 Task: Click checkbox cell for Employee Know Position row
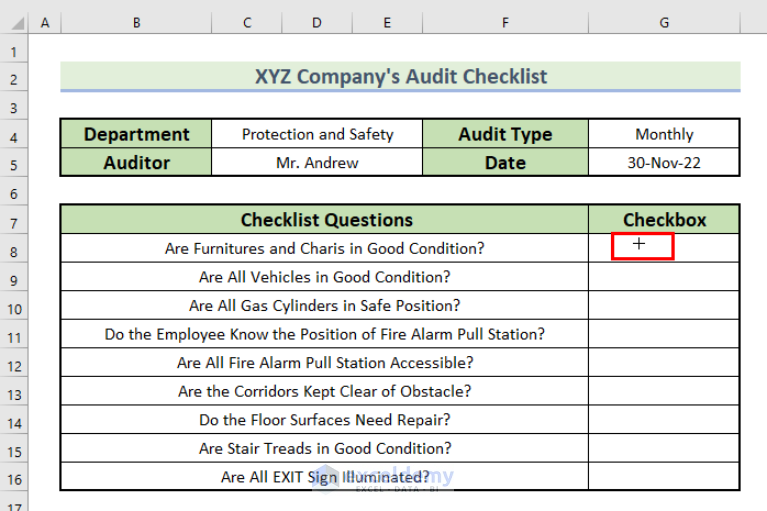[664, 334]
